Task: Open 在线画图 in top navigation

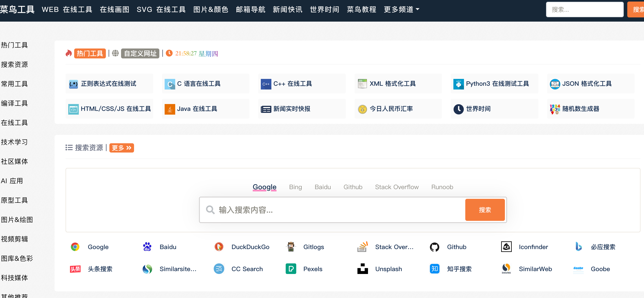Action: click(114, 9)
